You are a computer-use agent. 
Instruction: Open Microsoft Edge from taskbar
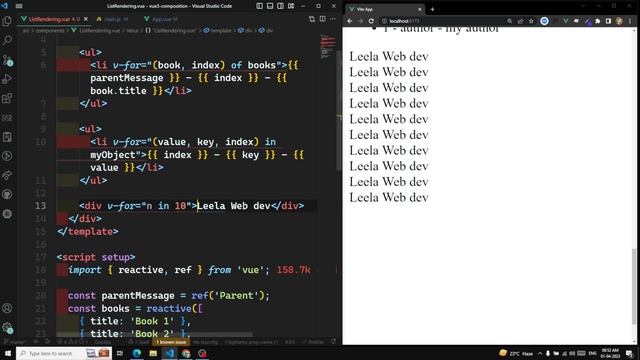click(137, 353)
